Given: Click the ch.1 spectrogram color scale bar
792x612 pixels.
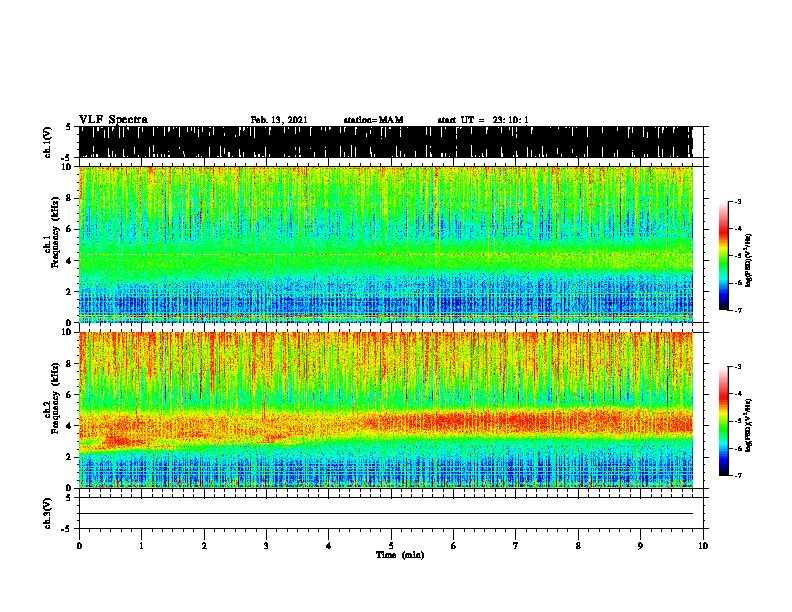Looking at the screenshot, I should 724,256.
